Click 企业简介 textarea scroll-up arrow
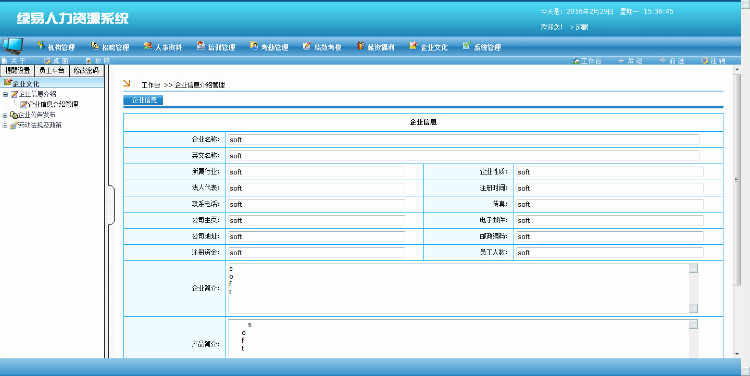Viewport: 750px width, 376px height. click(x=694, y=268)
